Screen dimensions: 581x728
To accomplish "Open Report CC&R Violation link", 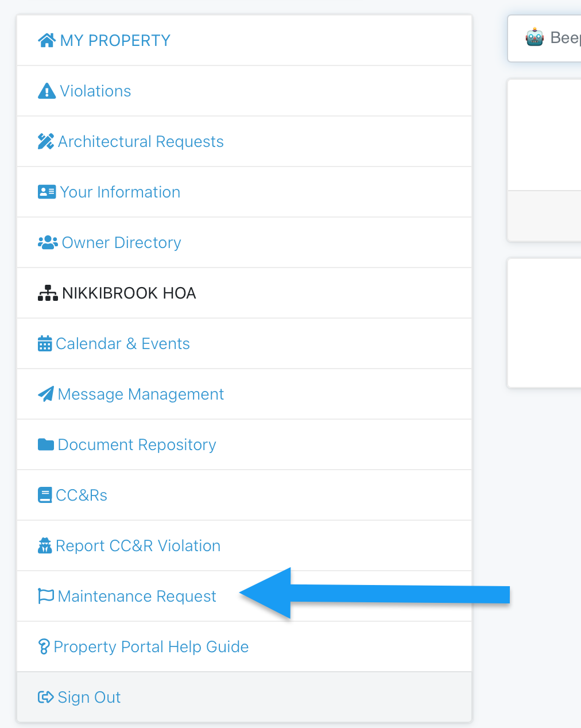I will point(138,545).
